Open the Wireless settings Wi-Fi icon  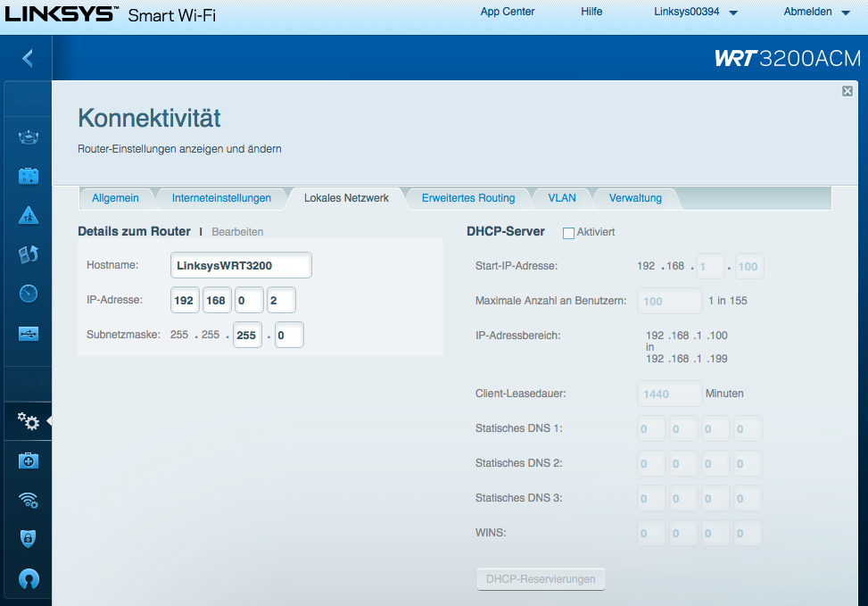tap(29, 500)
